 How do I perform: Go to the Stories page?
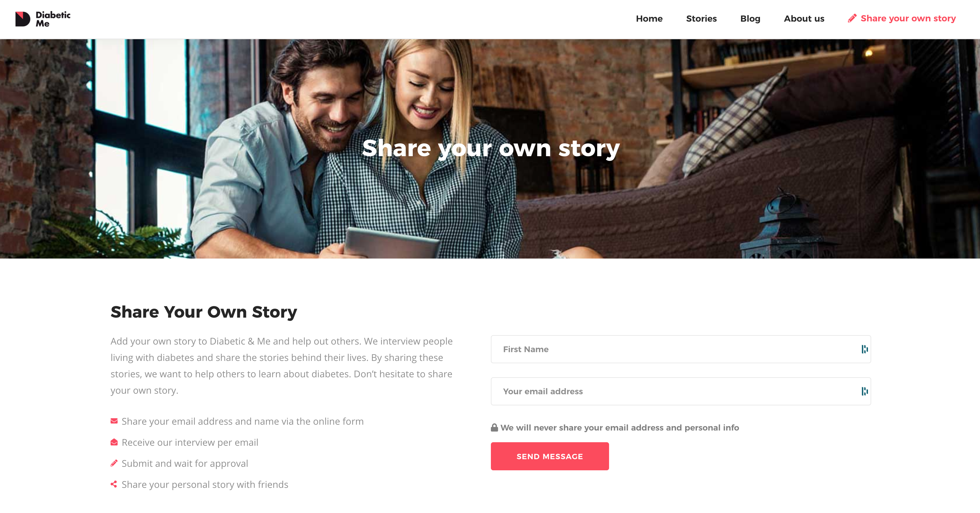click(701, 19)
